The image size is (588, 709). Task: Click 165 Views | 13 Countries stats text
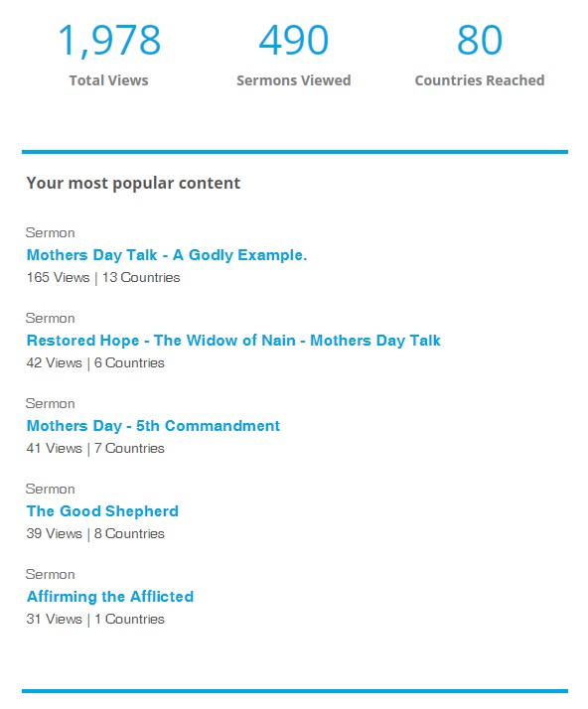(x=103, y=277)
